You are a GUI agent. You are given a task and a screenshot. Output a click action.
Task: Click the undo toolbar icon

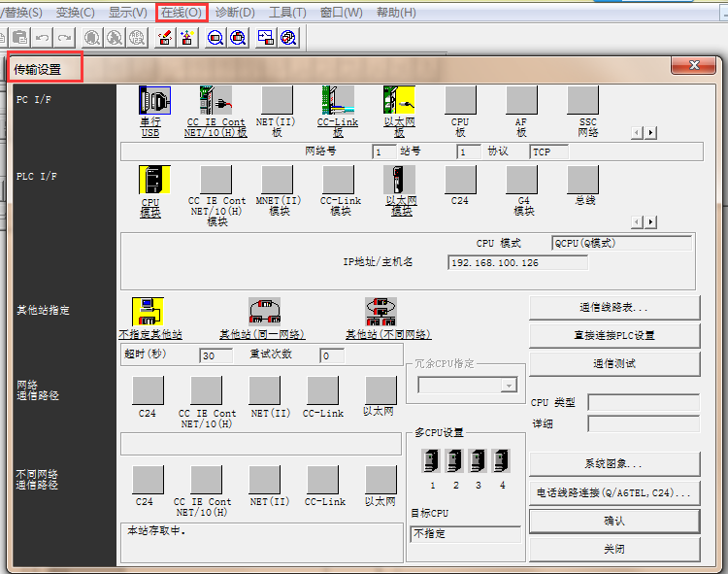43,38
